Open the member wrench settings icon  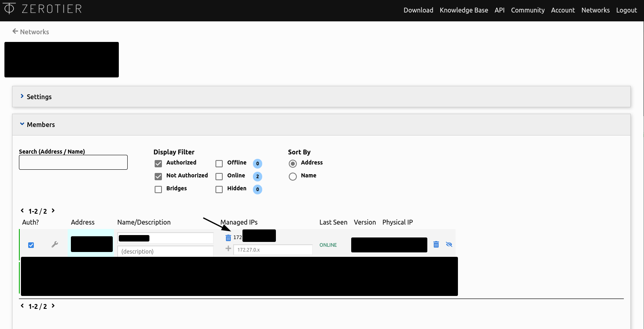coord(55,244)
